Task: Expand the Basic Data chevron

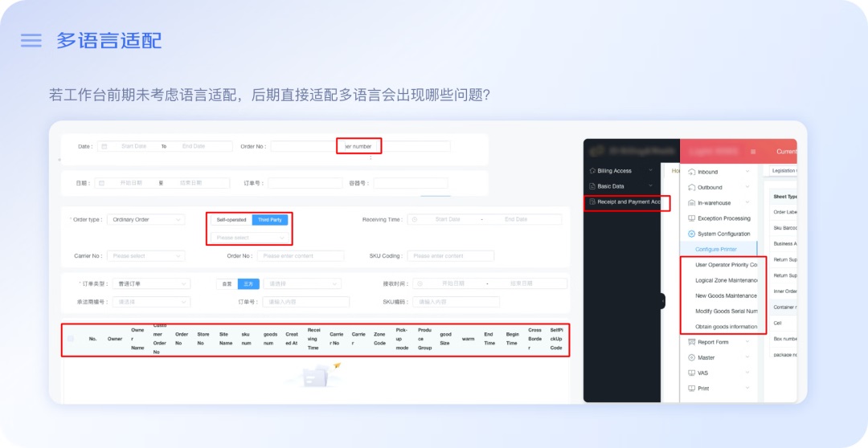Action: (x=650, y=185)
